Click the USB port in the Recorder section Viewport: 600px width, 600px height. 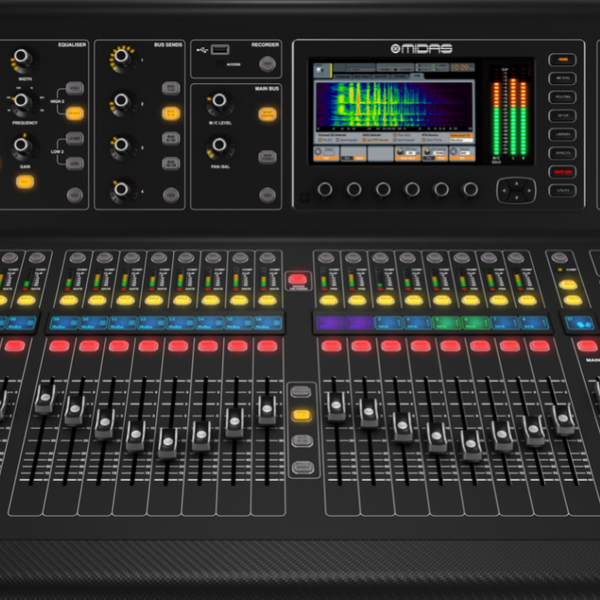(x=220, y=50)
